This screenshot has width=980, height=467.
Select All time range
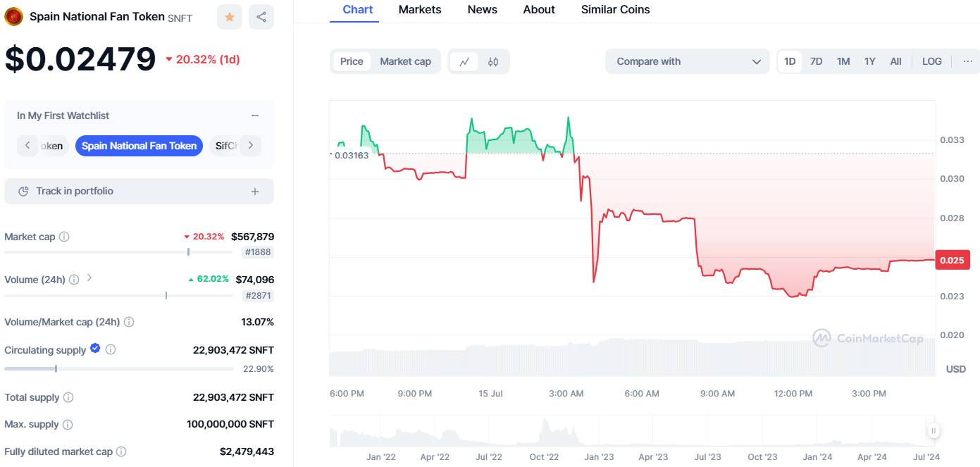point(895,61)
